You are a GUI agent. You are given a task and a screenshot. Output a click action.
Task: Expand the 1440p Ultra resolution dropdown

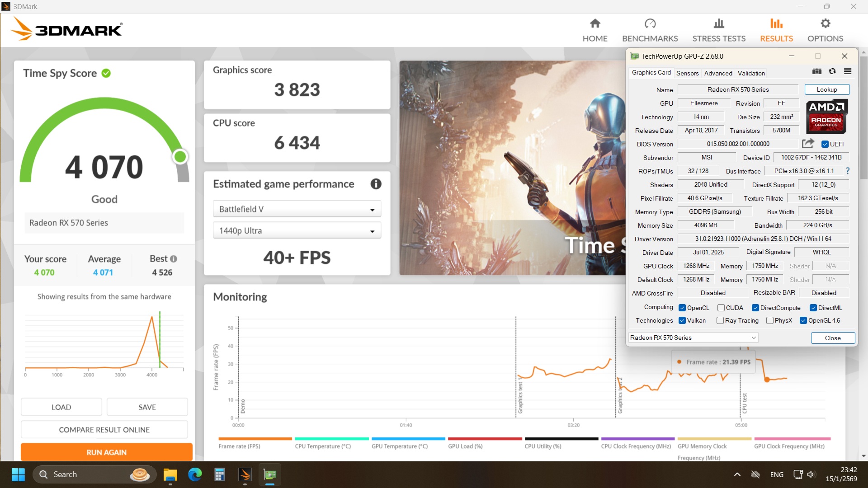coord(297,230)
